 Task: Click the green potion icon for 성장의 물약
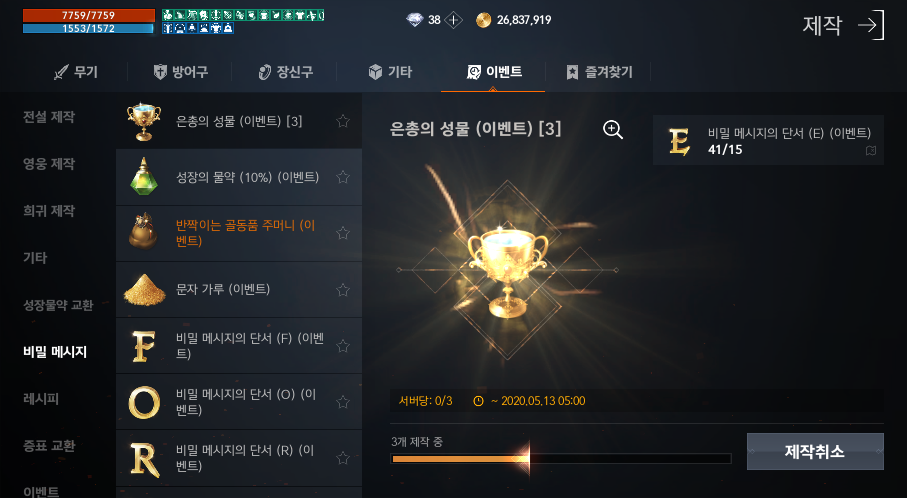[x=143, y=176]
